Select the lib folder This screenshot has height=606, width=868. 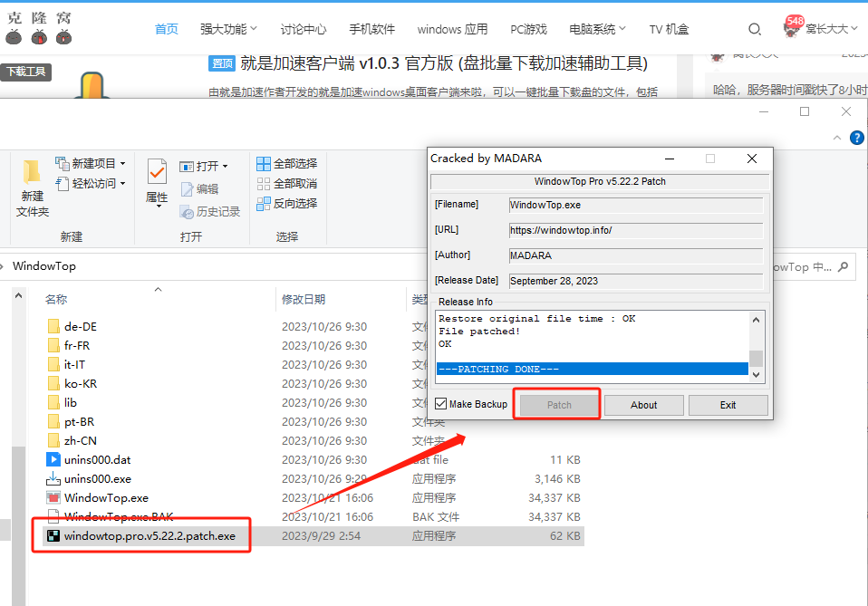point(71,402)
